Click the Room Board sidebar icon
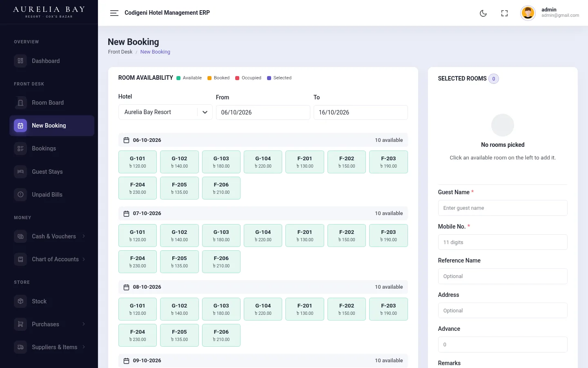Viewport: 588px width, 368px height. click(20, 103)
